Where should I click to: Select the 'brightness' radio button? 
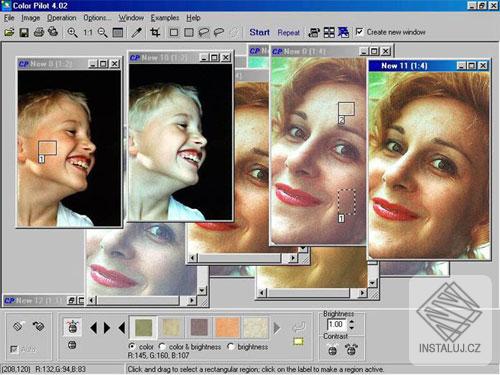pos(230,347)
